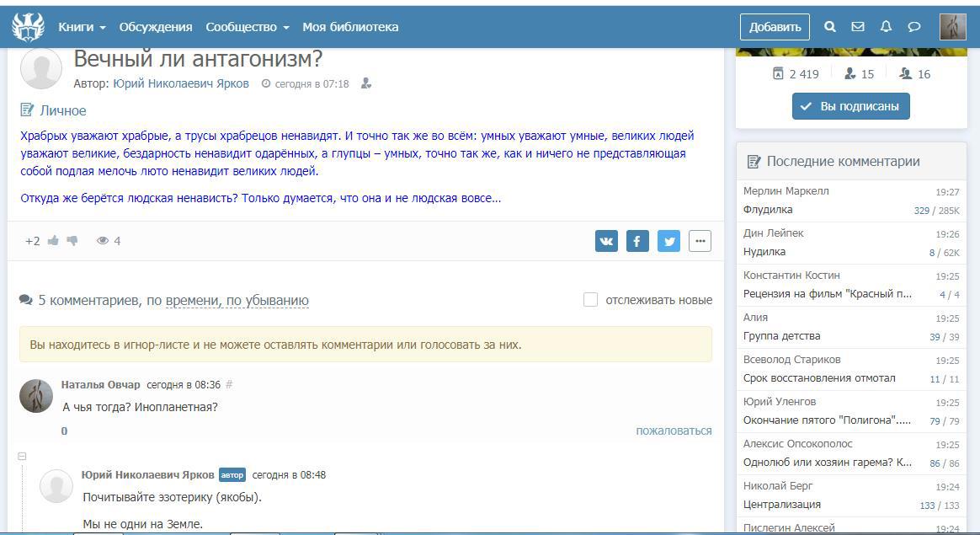Click the post author's avatar near the title
Image resolution: width=980 pixels, height=535 pixels.
[41, 68]
